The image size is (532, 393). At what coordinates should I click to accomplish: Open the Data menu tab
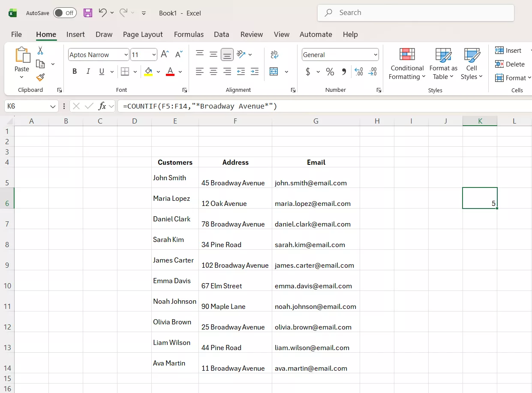(x=222, y=34)
